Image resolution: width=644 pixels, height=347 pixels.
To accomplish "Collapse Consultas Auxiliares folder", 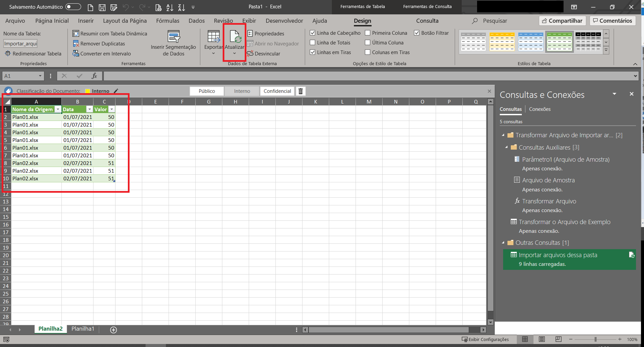I will click(x=506, y=147).
